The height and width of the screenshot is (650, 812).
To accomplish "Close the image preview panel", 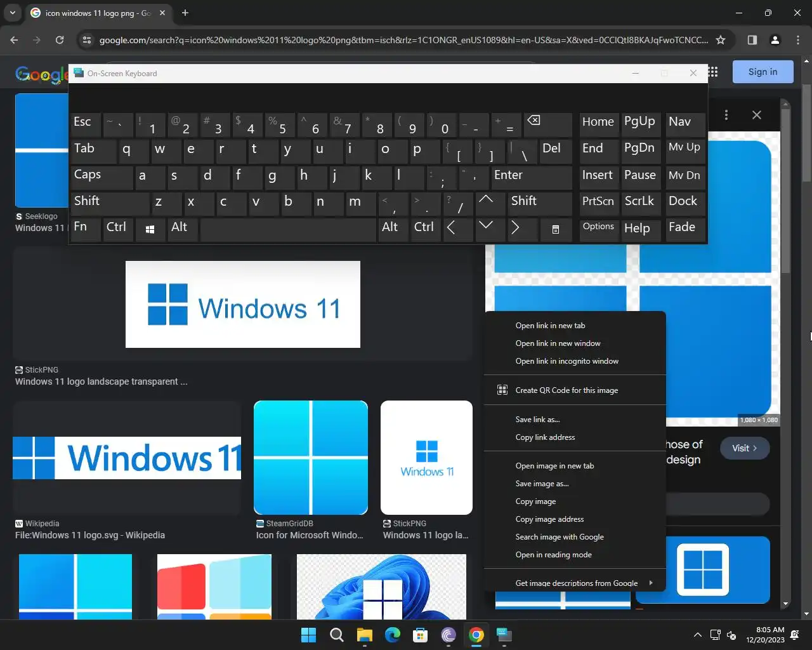I will pyautogui.click(x=757, y=115).
